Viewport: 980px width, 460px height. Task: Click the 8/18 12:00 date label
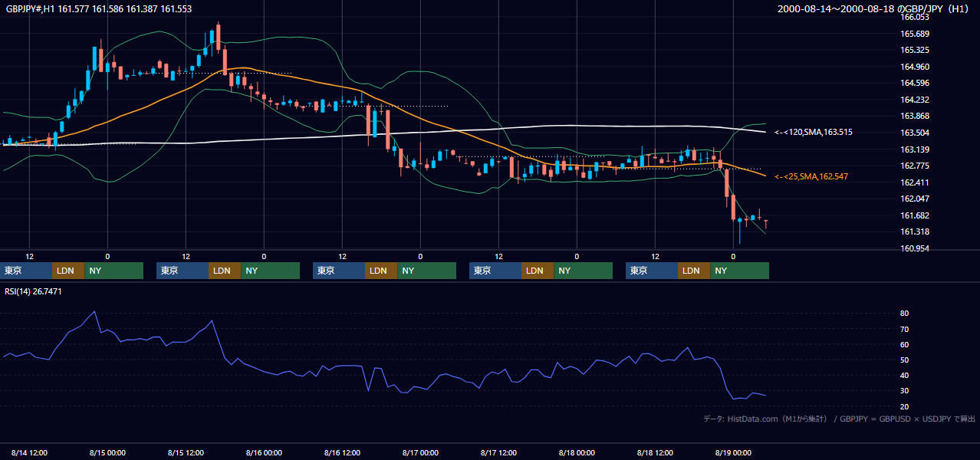655,452
